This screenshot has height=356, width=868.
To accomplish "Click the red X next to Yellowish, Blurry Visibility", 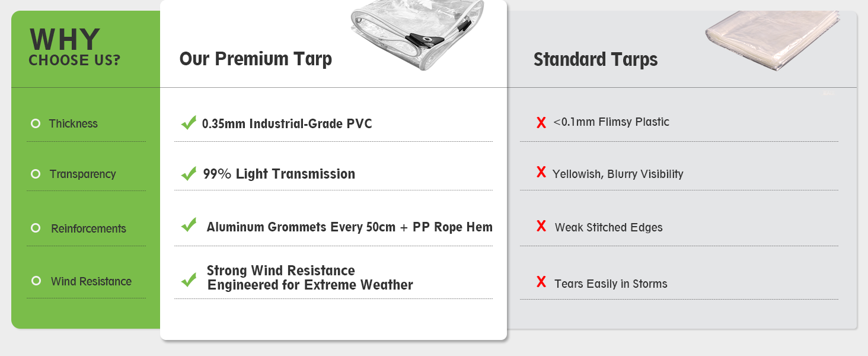I will coord(541,172).
